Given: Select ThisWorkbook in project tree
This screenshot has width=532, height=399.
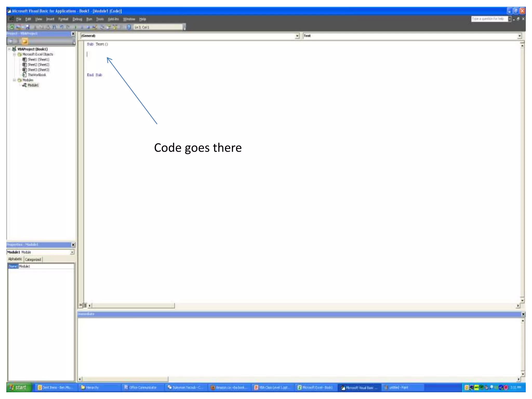Looking at the screenshot, I should pos(37,75).
